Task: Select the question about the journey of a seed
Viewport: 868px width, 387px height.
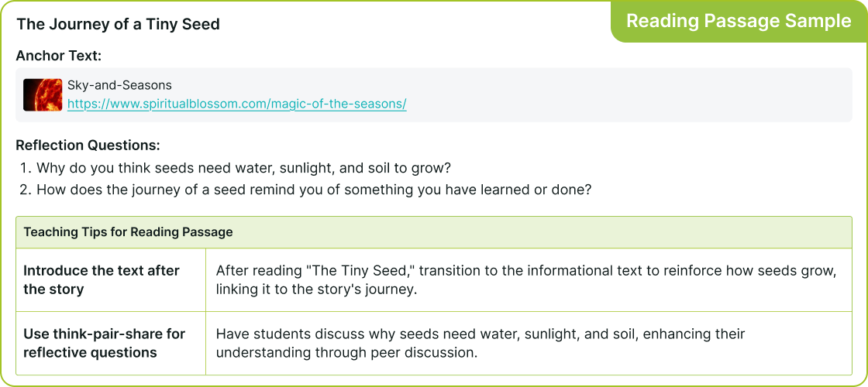Action: pos(314,189)
